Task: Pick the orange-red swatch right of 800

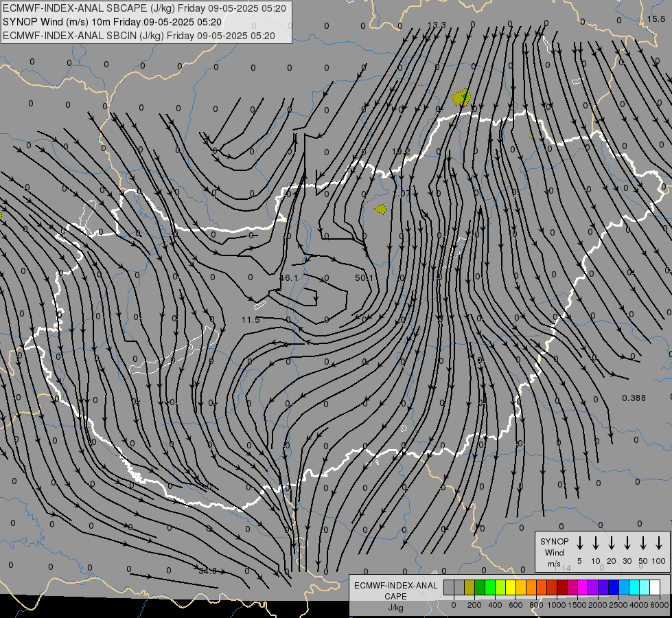Action: 542,587
